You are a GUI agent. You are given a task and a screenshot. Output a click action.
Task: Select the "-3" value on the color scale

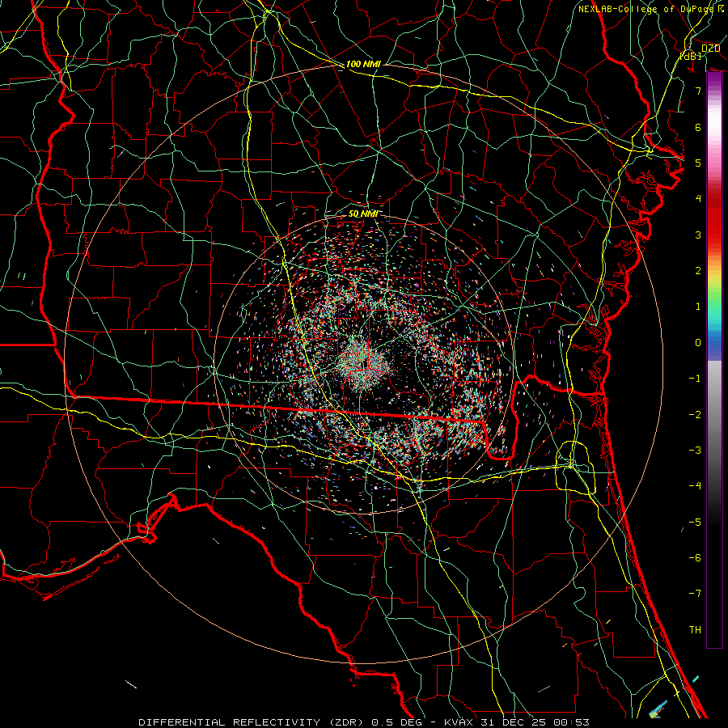tap(695, 451)
